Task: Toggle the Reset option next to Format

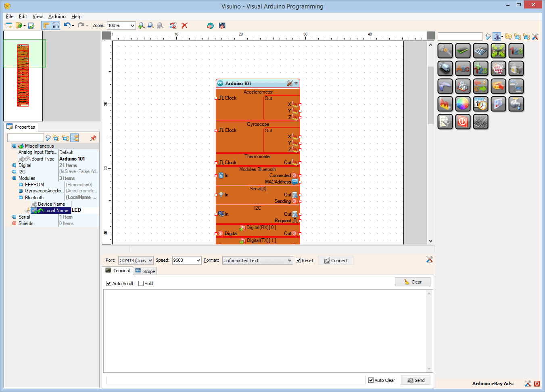Action: click(x=299, y=260)
